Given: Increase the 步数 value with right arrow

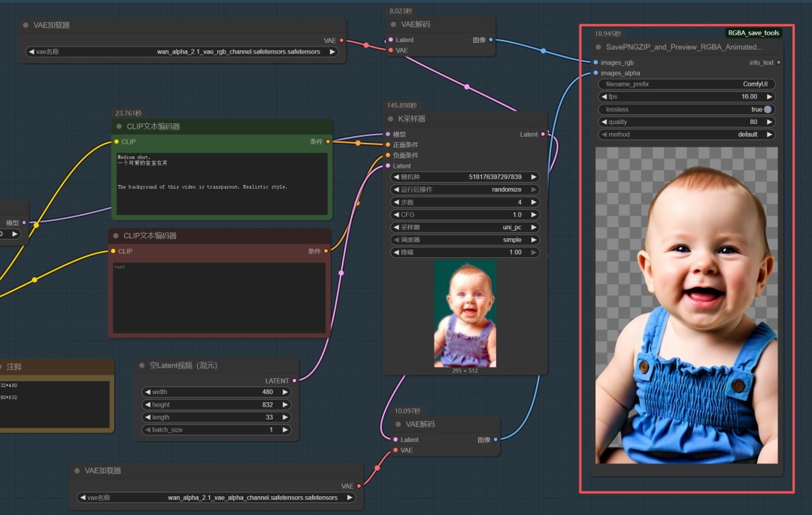Looking at the screenshot, I should [534, 202].
